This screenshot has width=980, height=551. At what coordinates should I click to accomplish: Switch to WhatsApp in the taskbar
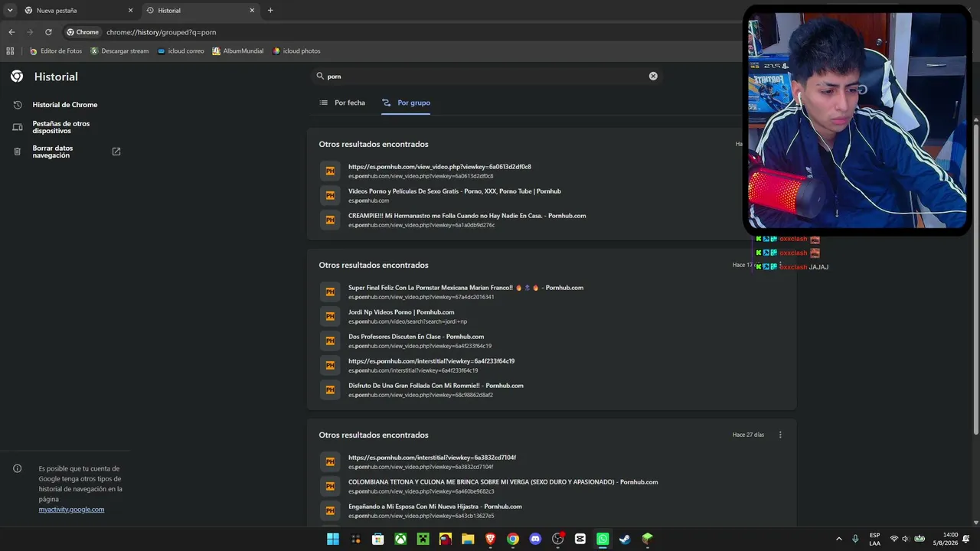[x=603, y=539]
